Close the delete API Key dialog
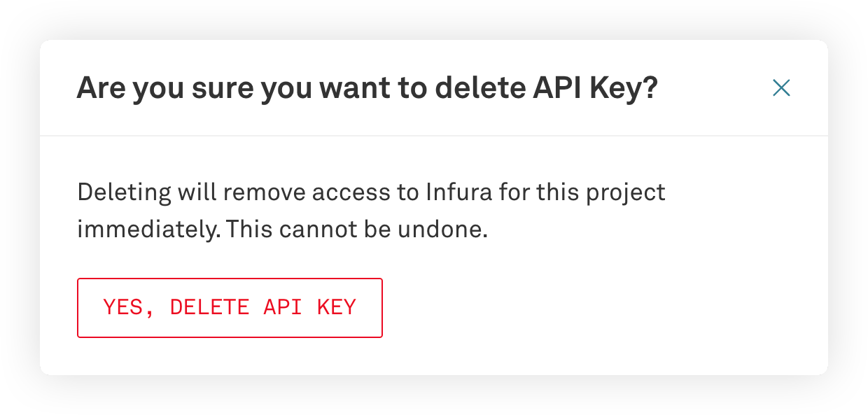868x415 pixels. coord(781,87)
